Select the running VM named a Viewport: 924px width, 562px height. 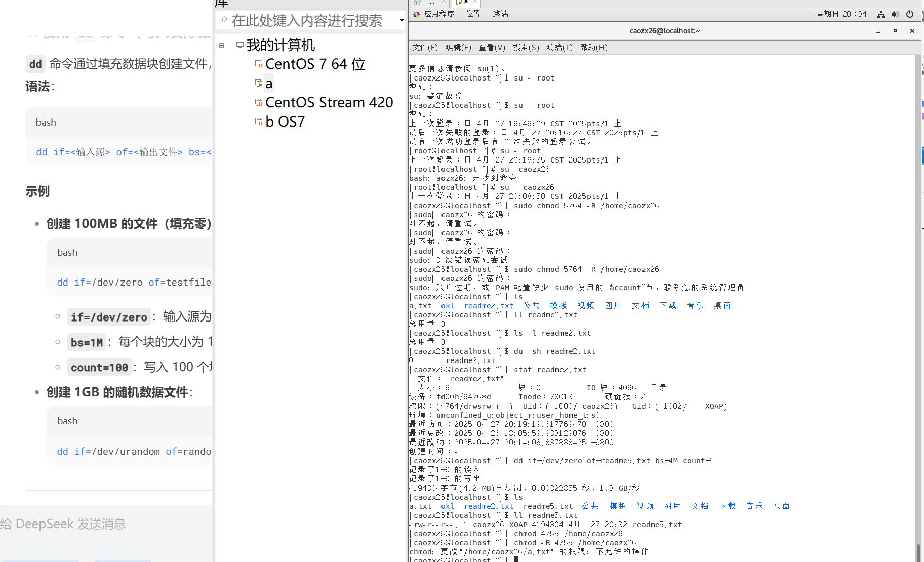coord(269,83)
